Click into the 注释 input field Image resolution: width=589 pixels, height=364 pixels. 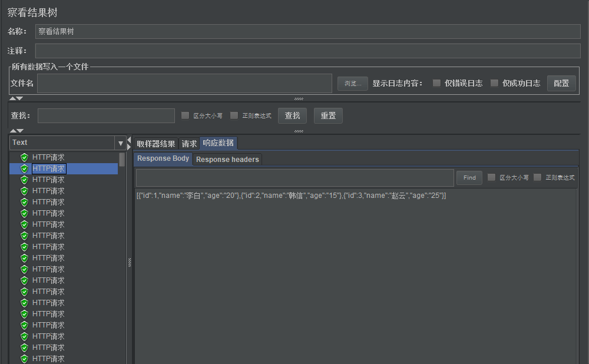[307, 51]
